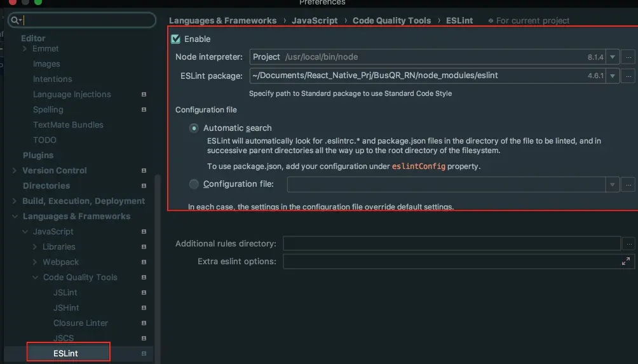This screenshot has width=638, height=364.
Task: Open the Configuration file path dropdown arrow
Action: point(613,185)
